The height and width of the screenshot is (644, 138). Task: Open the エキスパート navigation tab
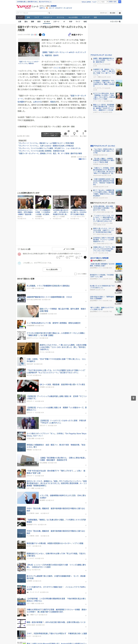click(48, 17)
